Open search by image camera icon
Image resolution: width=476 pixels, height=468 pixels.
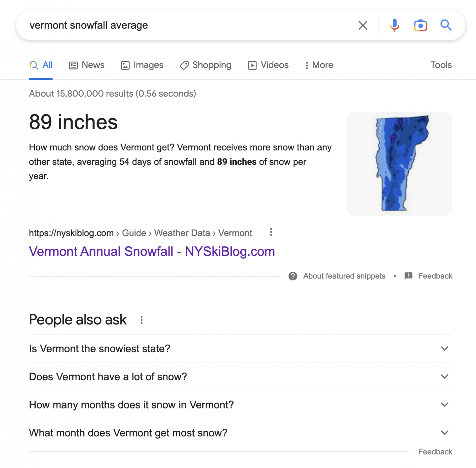pos(420,25)
